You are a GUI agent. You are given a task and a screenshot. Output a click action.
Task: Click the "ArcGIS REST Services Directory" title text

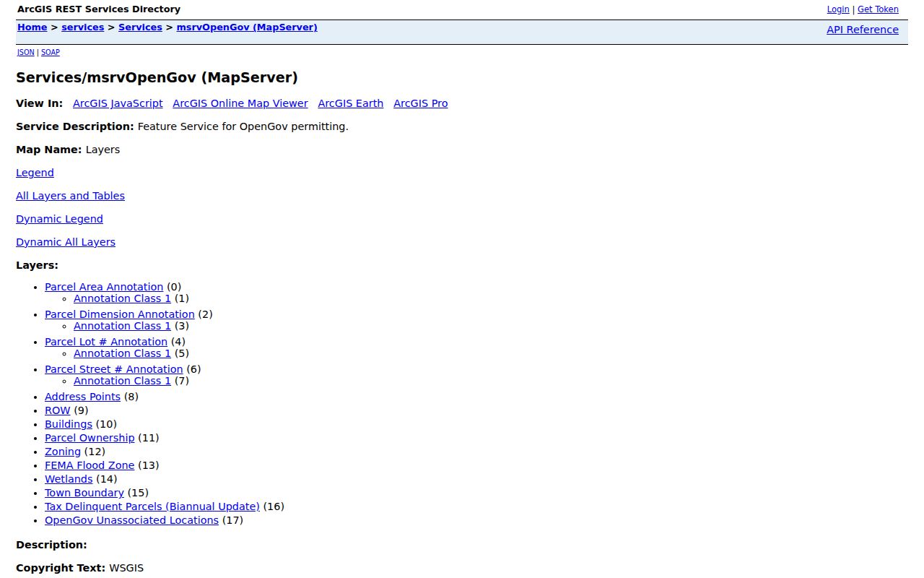pyautogui.click(x=99, y=9)
